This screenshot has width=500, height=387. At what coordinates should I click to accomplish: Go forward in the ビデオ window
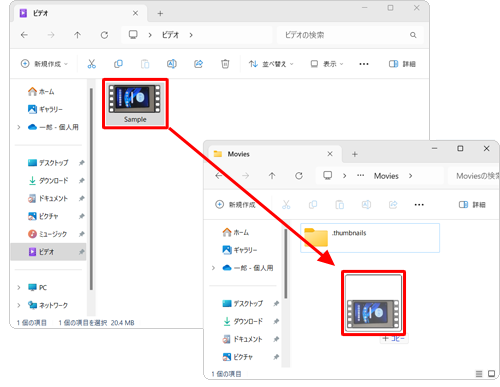pyautogui.click(x=51, y=35)
